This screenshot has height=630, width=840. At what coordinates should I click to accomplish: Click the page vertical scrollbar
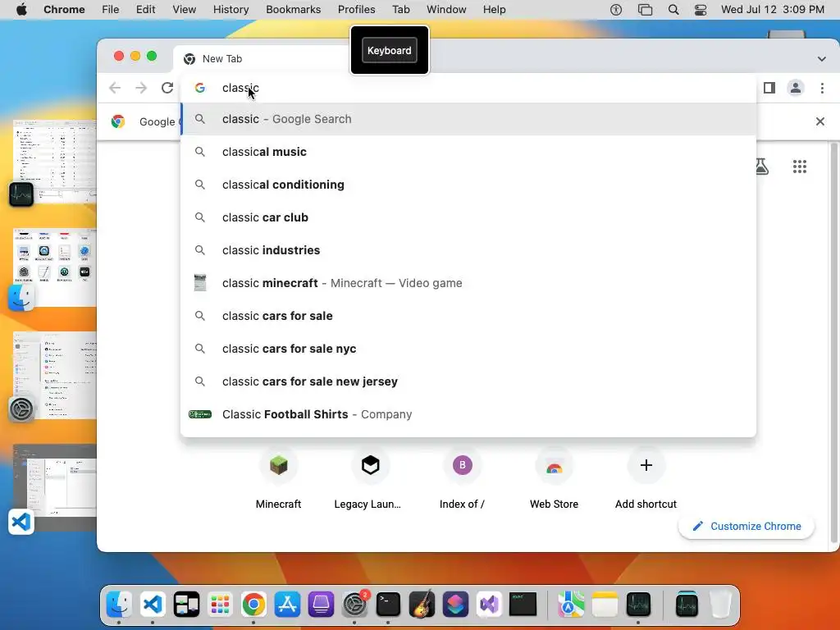[833, 343]
